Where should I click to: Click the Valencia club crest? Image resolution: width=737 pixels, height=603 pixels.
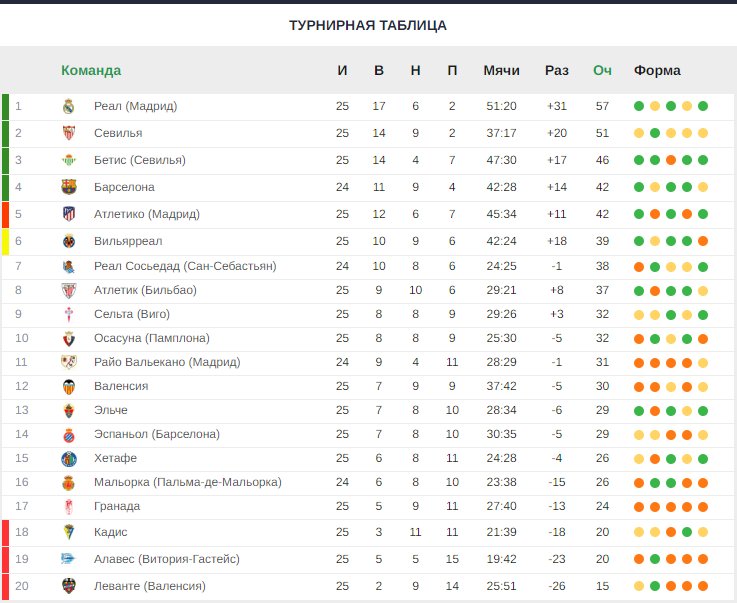point(69,386)
